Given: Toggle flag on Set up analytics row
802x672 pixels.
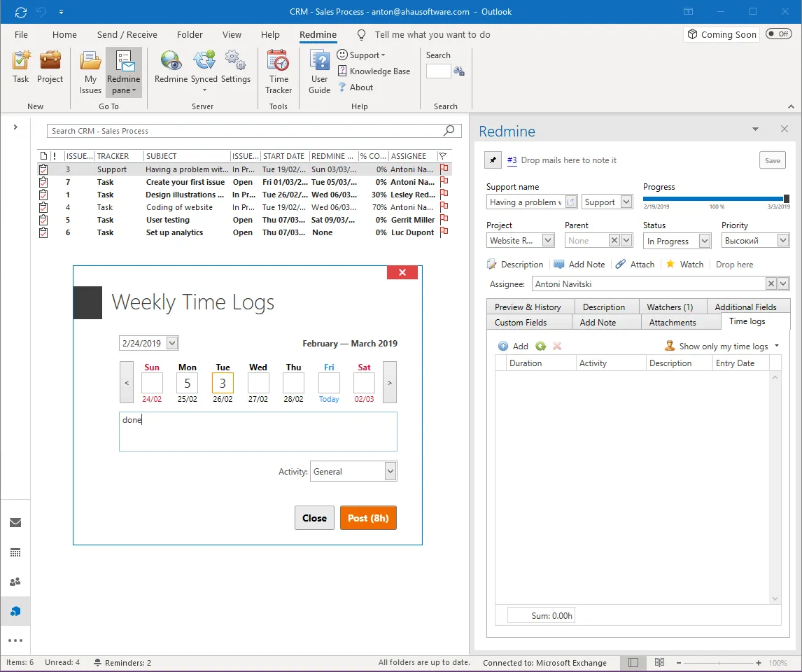Looking at the screenshot, I should [x=444, y=232].
